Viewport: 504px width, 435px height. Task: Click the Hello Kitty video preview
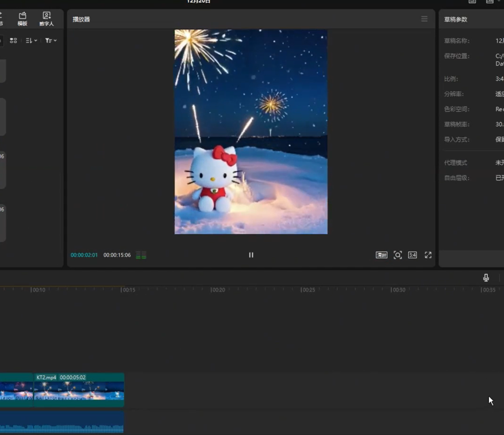pos(251,132)
